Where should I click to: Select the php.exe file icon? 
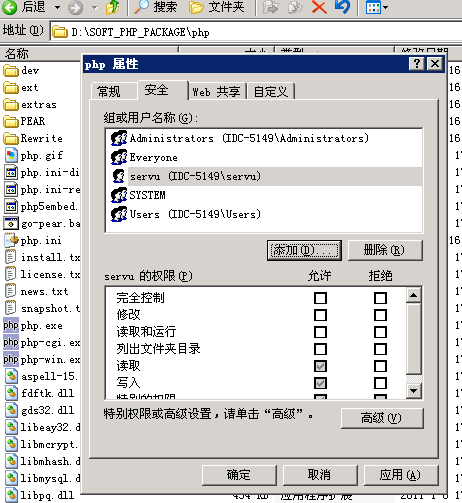tap(11, 325)
